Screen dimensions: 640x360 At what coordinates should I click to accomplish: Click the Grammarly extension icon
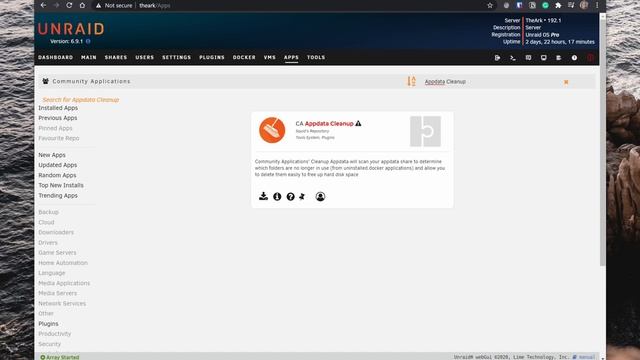click(x=545, y=5)
